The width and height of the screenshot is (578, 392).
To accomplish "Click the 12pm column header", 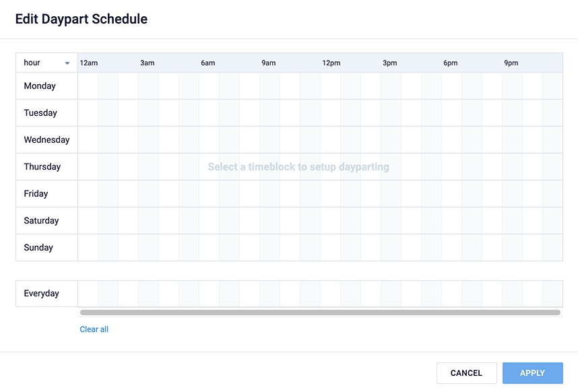I will [331, 63].
